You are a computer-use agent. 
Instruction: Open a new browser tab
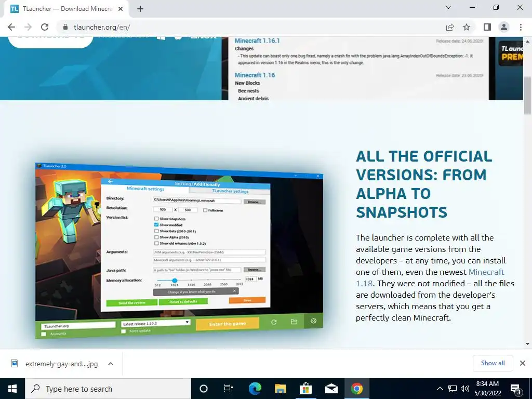pos(140,9)
